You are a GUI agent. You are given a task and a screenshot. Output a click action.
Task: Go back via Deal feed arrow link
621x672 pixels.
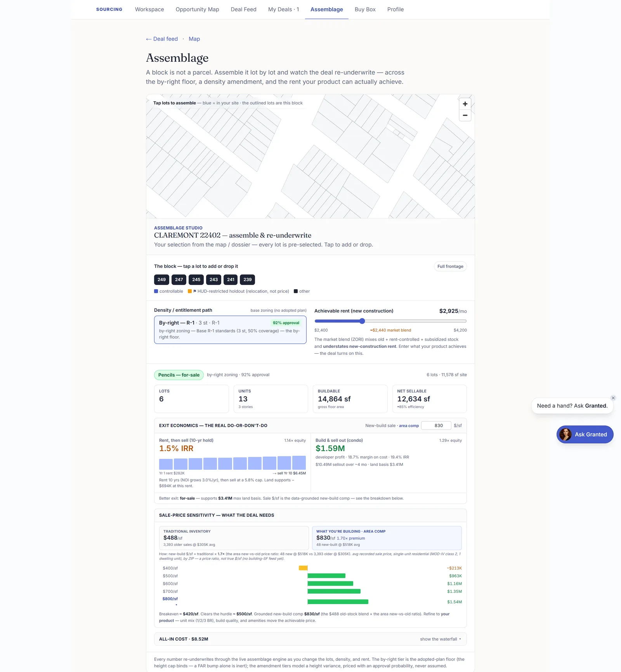click(x=162, y=39)
